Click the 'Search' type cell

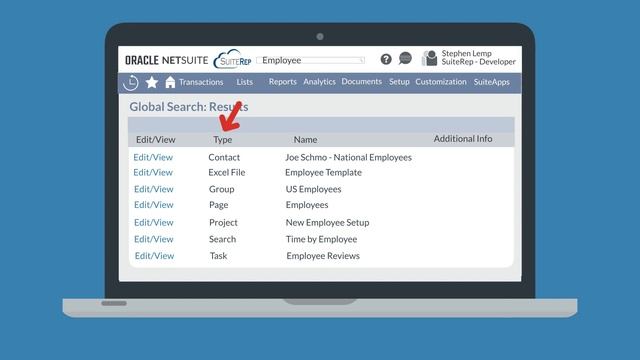coord(222,239)
